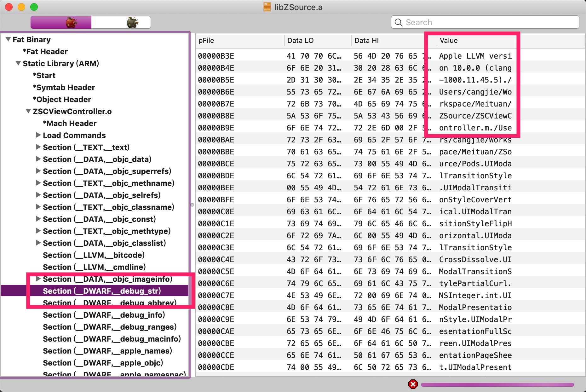Viewport: 586px width, 392px height.
Task: Select Section (__DWARF,__debug_str)
Action: tap(95, 291)
